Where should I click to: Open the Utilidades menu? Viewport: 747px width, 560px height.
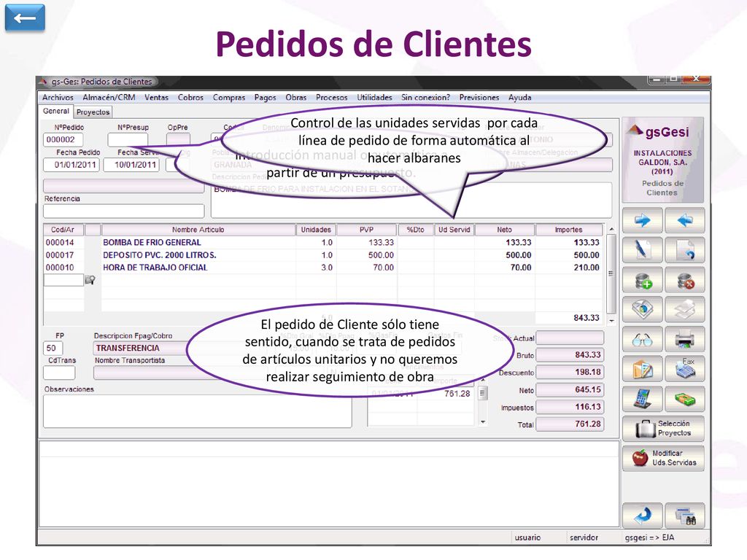374,97
